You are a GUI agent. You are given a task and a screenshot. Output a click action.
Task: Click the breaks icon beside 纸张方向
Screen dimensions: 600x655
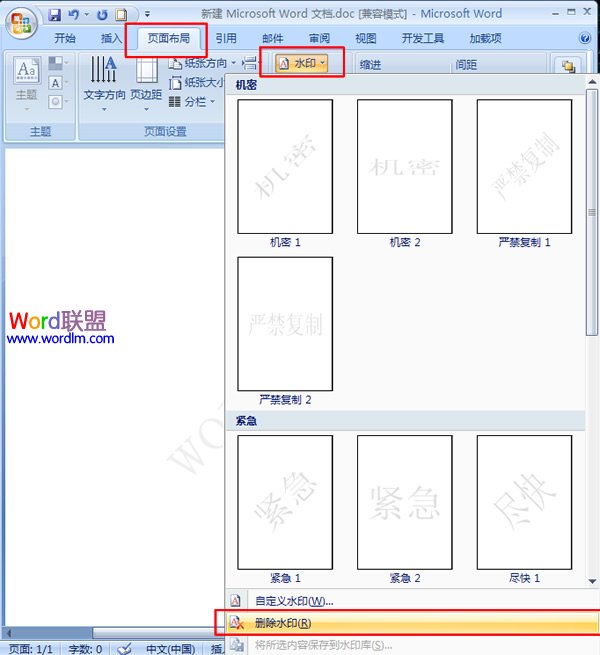(x=250, y=63)
